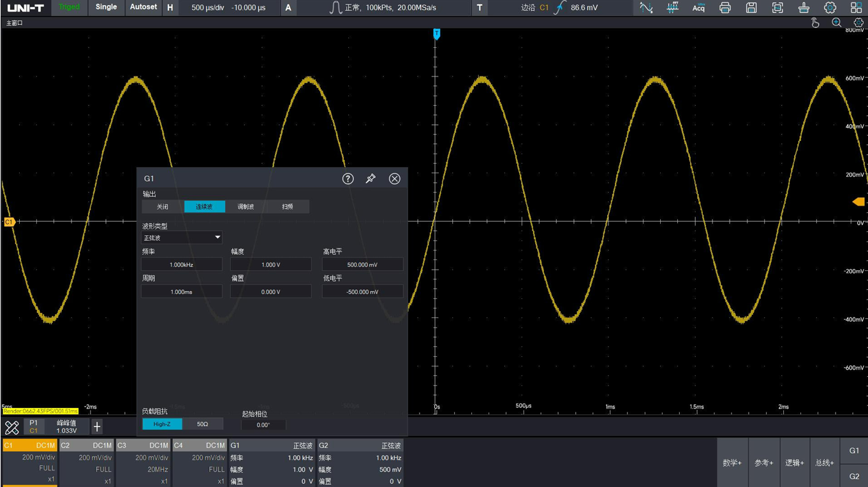Screen dimensions: 868x487
Task: Click the low level field -500.000 mV
Action: pyautogui.click(x=363, y=292)
